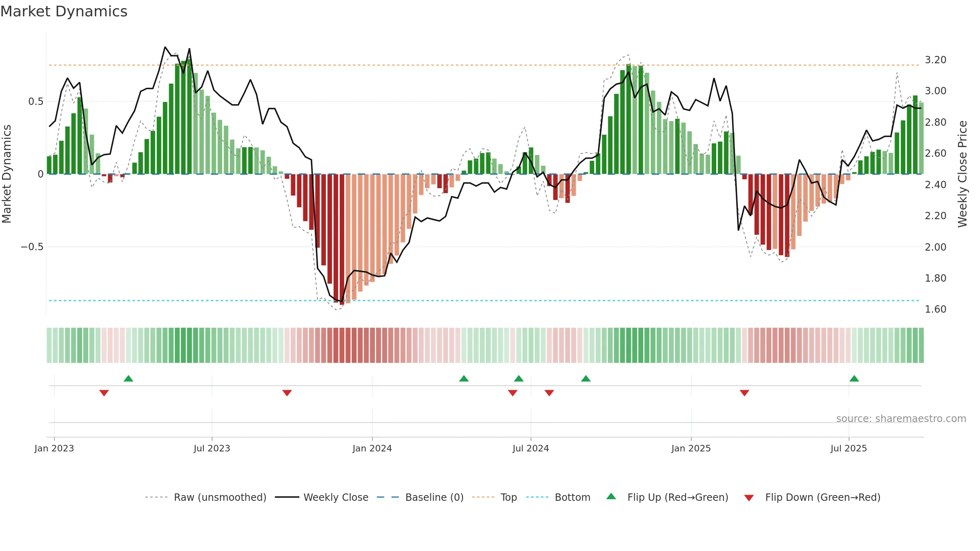The width and height of the screenshot is (980, 551).
Task: Click the Jan 2024 x-axis label
Action: pos(372,448)
